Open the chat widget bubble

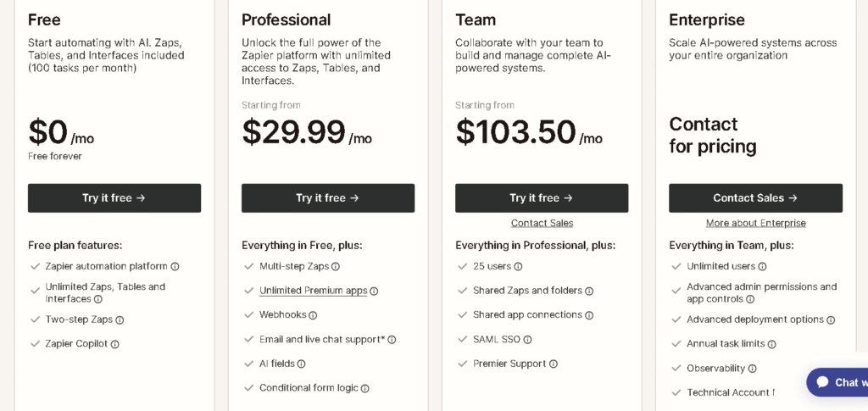[x=838, y=382]
